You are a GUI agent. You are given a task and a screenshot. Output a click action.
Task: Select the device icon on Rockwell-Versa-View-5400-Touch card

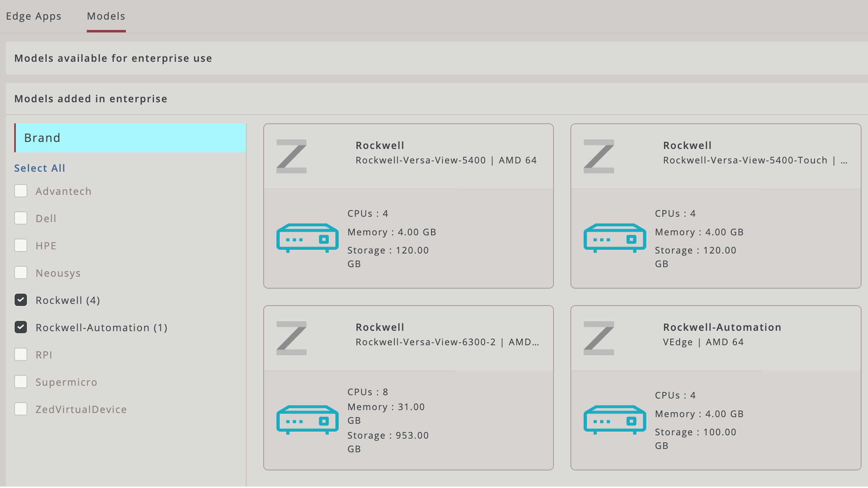tap(614, 237)
